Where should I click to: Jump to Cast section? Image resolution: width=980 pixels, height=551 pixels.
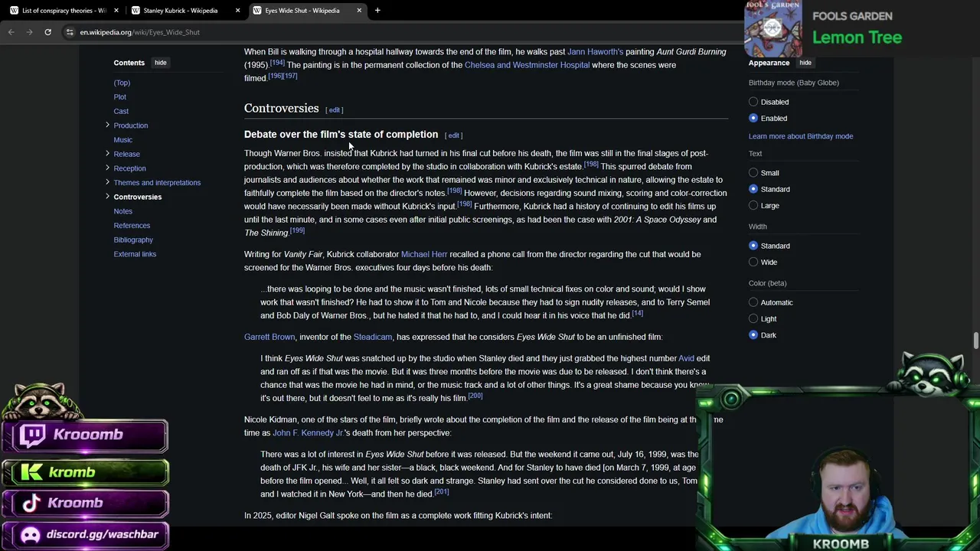click(121, 111)
